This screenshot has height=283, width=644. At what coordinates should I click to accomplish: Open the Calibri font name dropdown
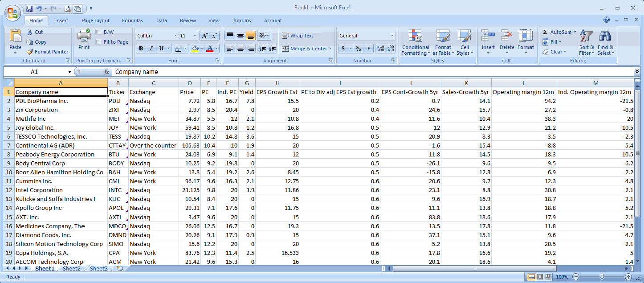click(175, 36)
